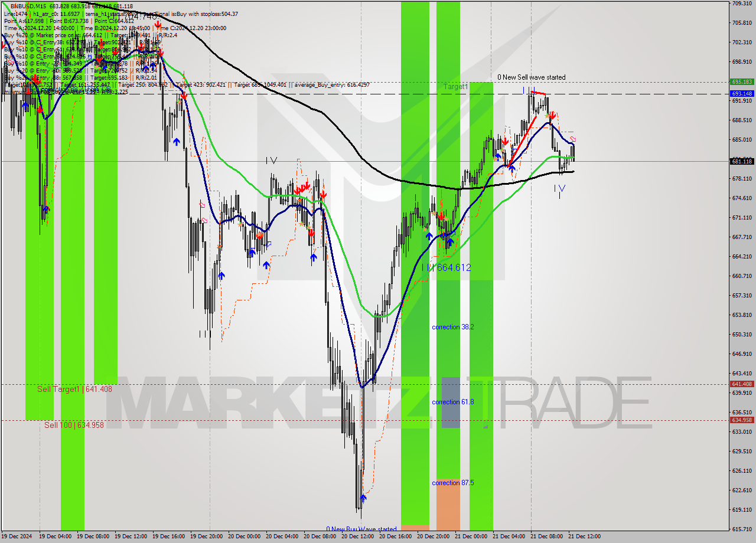
Task: Click the '19 Dec 20:00' time axis label
Action: [206, 537]
